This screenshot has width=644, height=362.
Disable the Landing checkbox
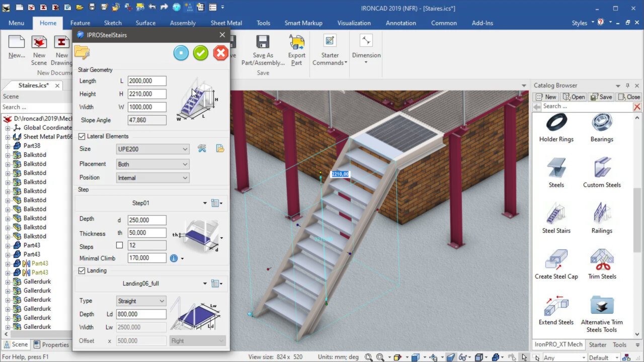pyautogui.click(x=82, y=270)
